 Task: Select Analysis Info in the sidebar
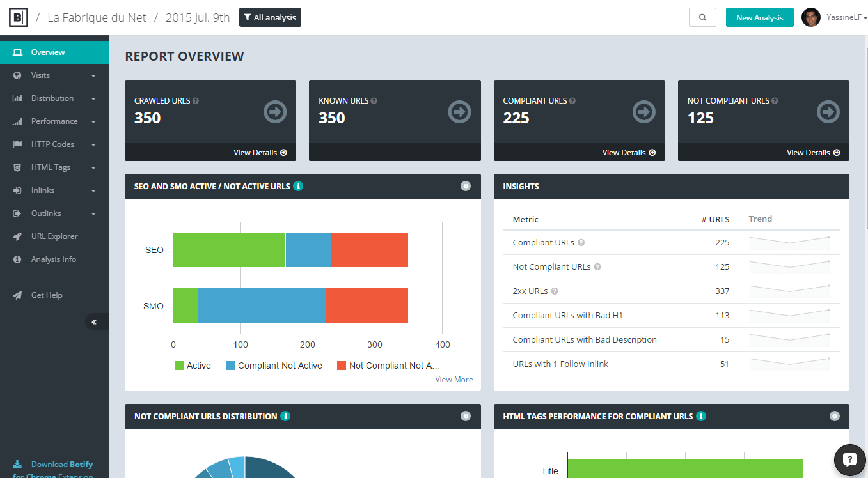(x=54, y=259)
